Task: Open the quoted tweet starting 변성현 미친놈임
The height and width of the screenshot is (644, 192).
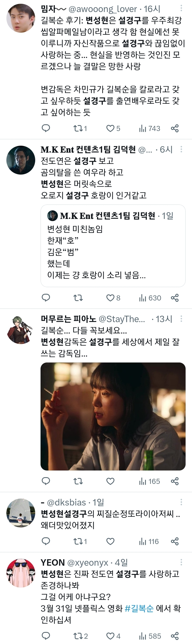Action: 113,246
